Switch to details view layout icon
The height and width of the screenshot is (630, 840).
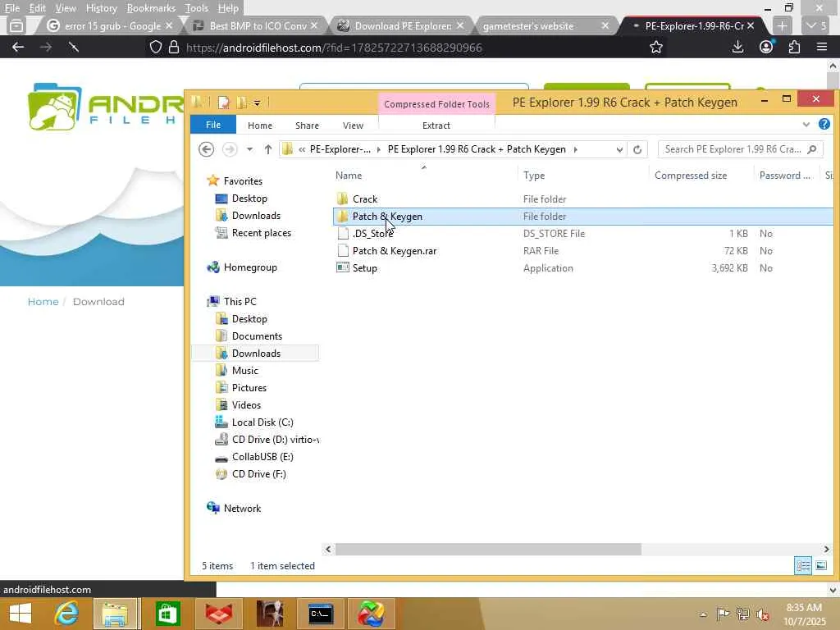click(803, 566)
